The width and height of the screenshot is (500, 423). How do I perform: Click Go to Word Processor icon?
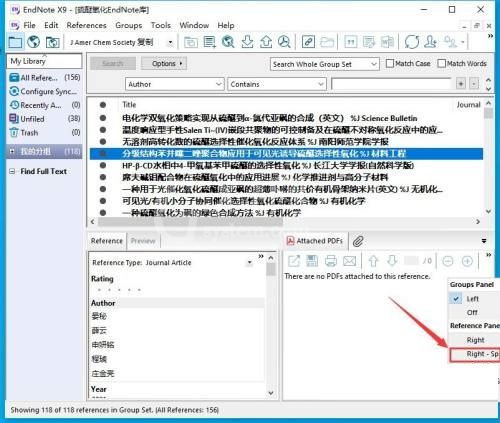[387, 42]
